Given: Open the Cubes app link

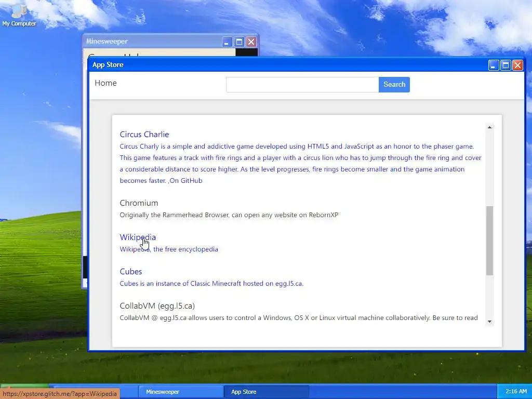Looking at the screenshot, I should point(130,271).
